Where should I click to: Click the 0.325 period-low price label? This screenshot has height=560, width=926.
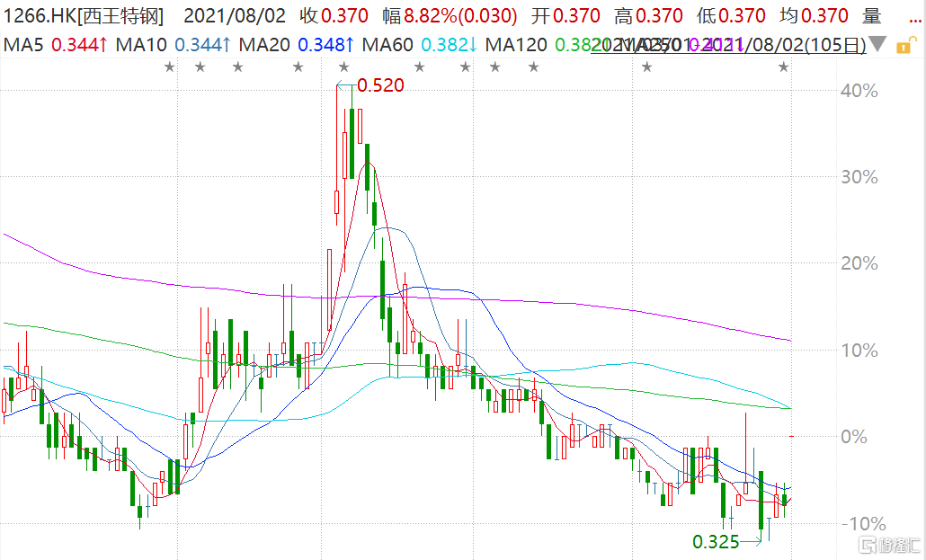(715, 542)
